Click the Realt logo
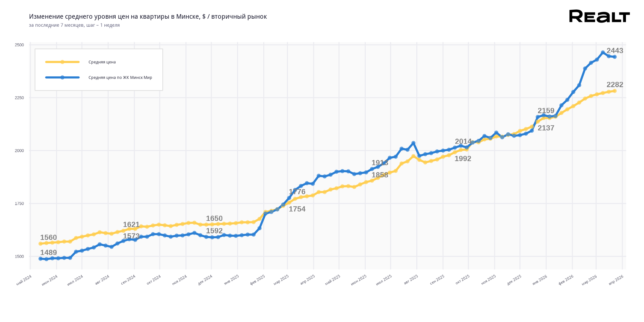Screen dimensions: 644x322 pyautogui.click(x=599, y=16)
